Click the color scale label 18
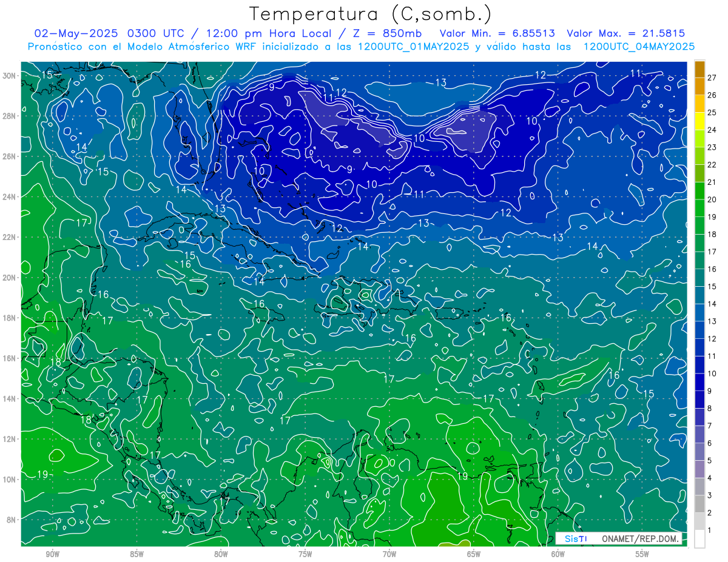 (x=712, y=234)
